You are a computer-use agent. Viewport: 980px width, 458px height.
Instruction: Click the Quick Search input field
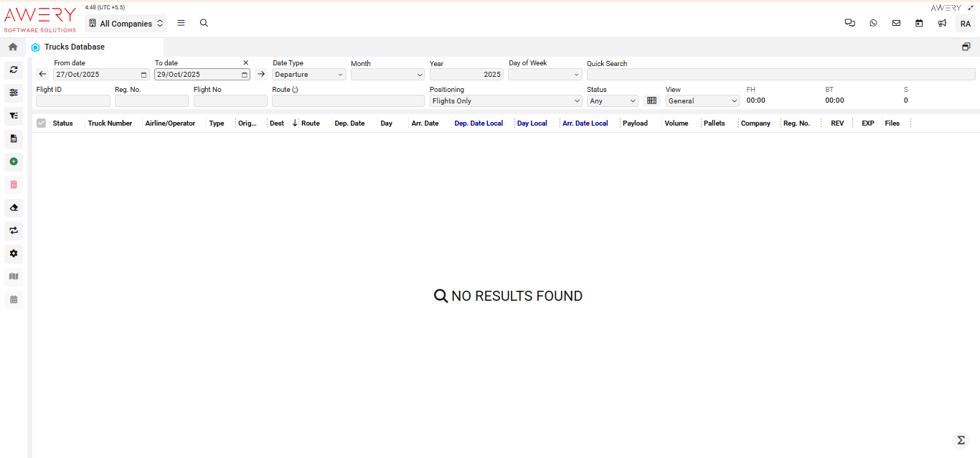click(781, 75)
